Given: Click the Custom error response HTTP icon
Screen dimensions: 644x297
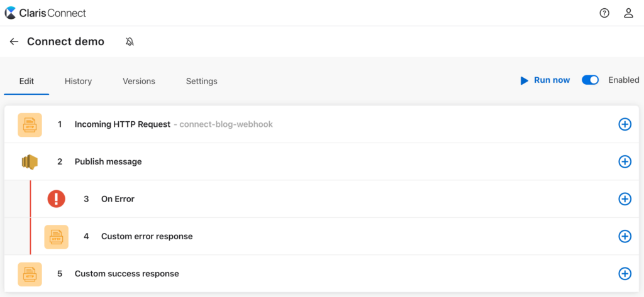Looking at the screenshot, I should coord(56,237).
